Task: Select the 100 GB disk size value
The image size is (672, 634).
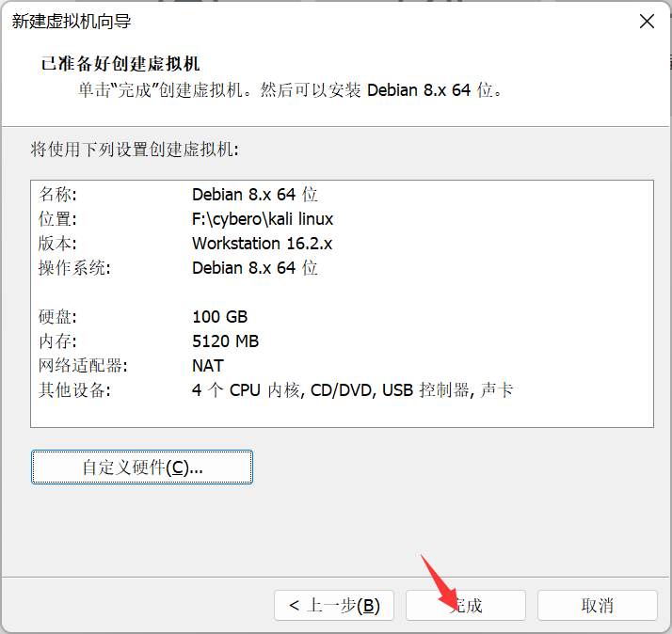Action: 219,317
